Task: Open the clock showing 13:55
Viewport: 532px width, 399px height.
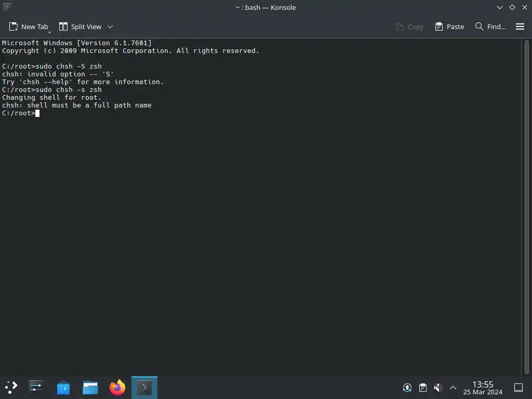Action: pyautogui.click(x=483, y=388)
